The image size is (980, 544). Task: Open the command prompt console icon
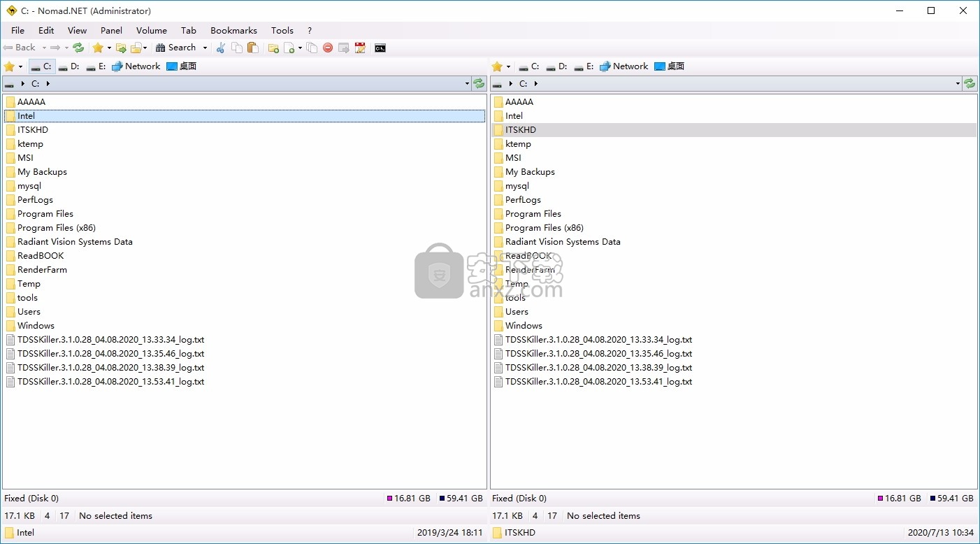(x=380, y=48)
